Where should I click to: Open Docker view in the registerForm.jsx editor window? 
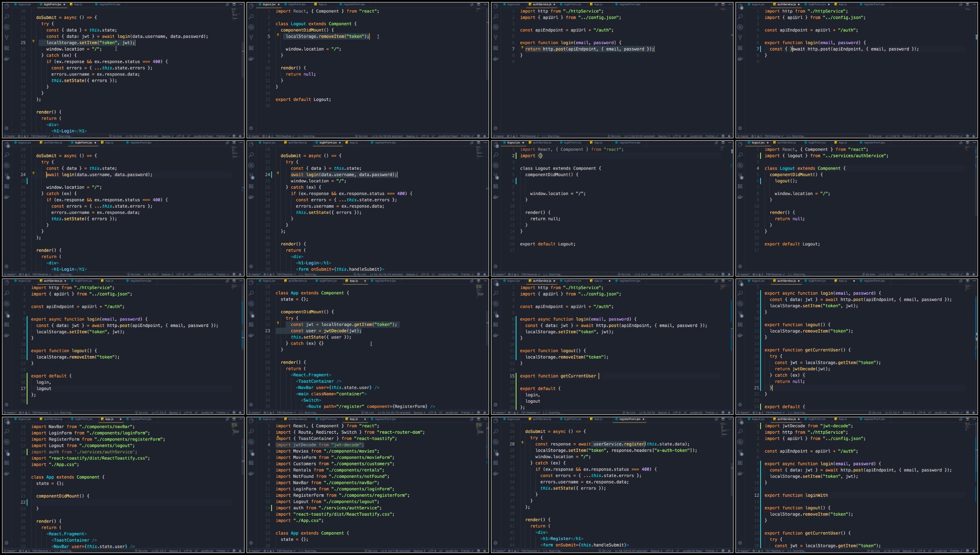point(496,473)
